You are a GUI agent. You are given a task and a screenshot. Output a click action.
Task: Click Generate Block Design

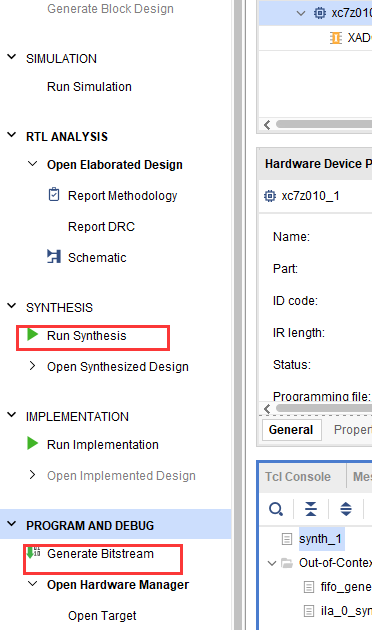(110, 9)
